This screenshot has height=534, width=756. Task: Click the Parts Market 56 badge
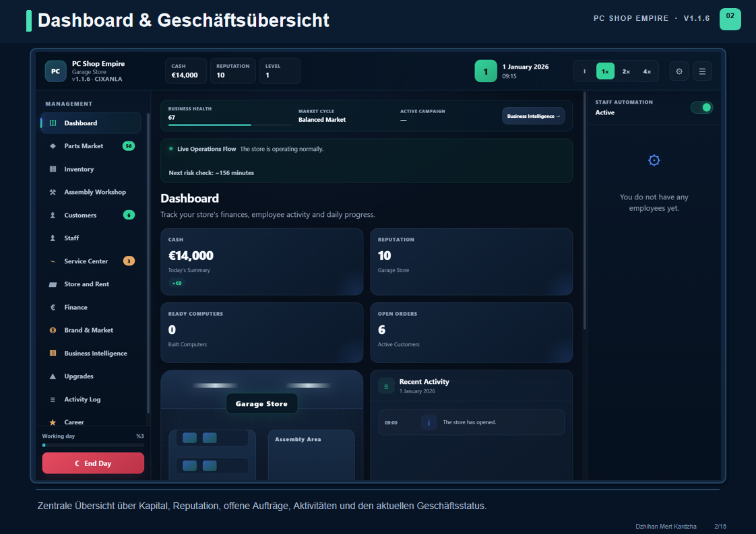(129, 146)
